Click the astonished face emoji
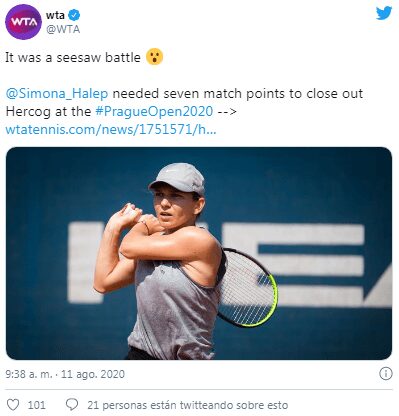Screen dimensions: 399x416 pos(154,57)
